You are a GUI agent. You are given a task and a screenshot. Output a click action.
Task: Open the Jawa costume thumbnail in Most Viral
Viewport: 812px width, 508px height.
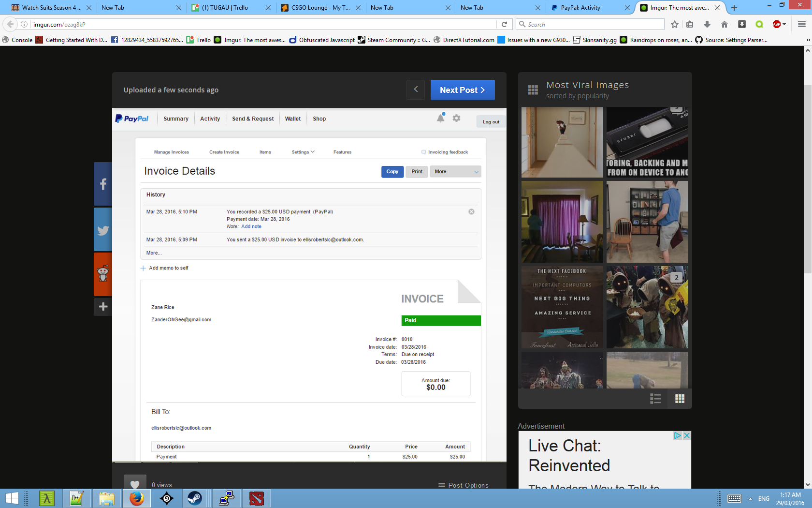point(647,307)
